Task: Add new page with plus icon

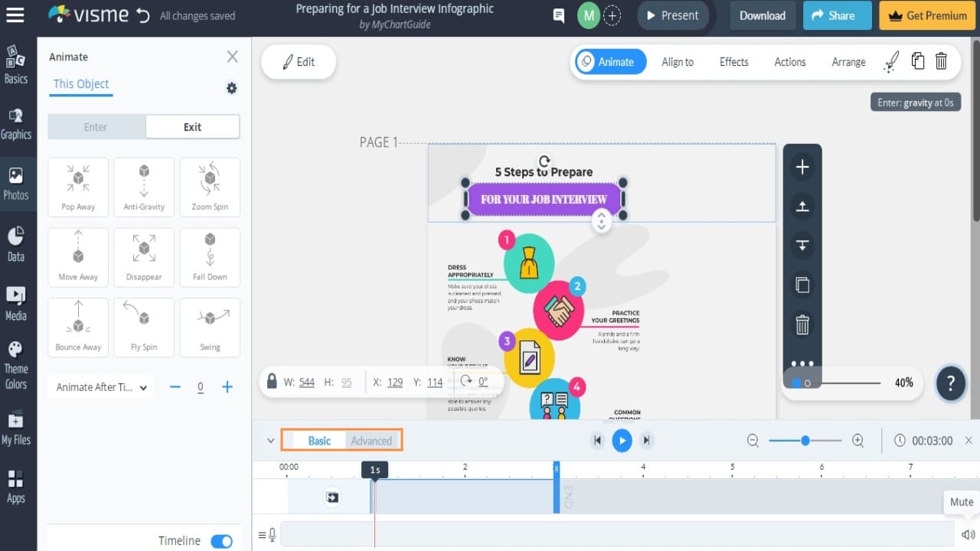Action: coord(802,167)
